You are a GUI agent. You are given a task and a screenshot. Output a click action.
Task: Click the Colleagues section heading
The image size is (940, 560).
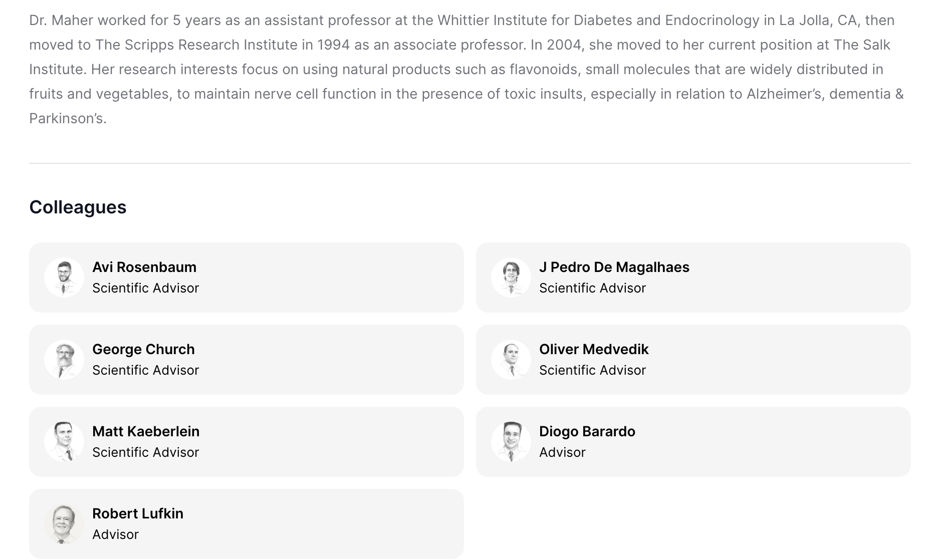(78, 207)
